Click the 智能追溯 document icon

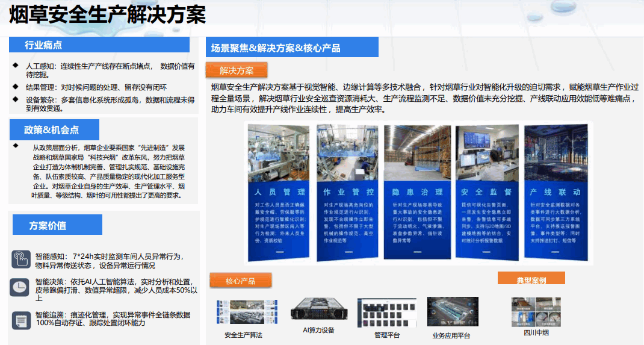pos(21,319)
